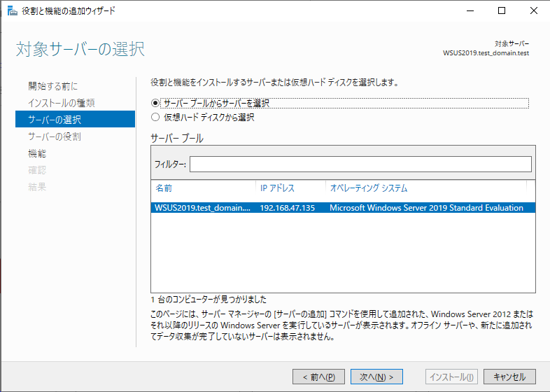
Task: Go to インストールの種類 wizard step
Action: tap(62, 103)
